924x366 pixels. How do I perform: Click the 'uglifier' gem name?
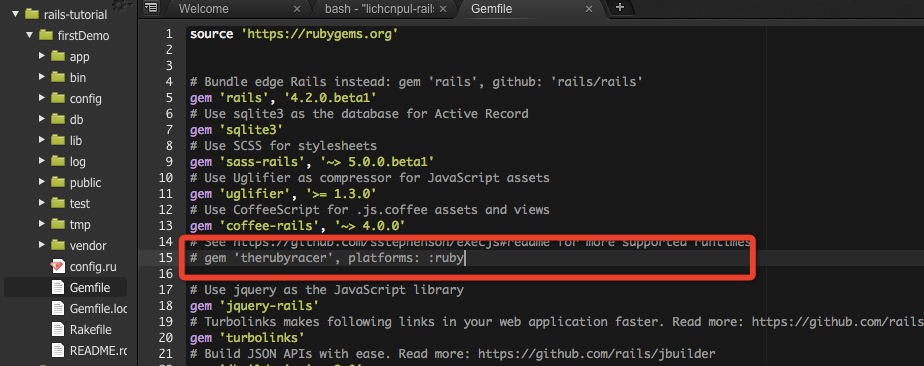point(255,193)
